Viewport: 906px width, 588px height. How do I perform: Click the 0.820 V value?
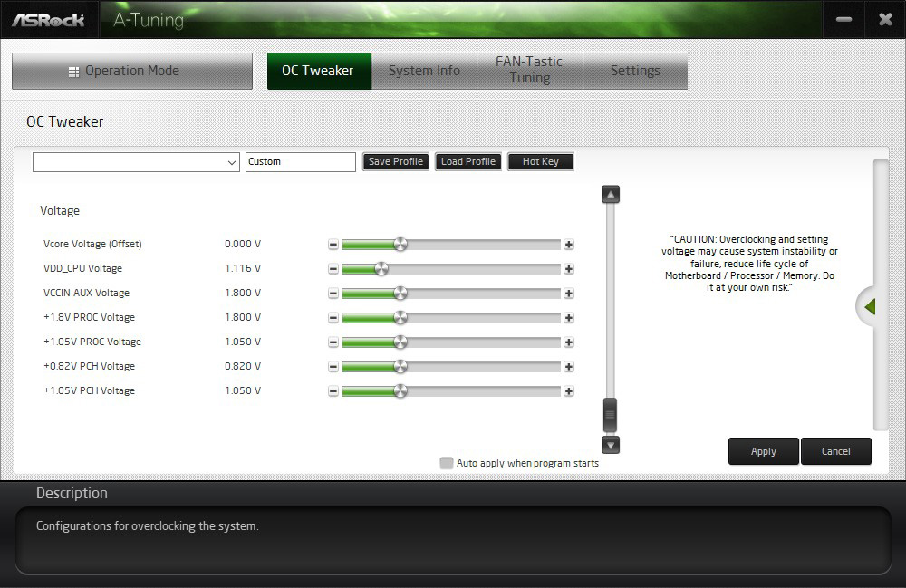pos(243,367)
